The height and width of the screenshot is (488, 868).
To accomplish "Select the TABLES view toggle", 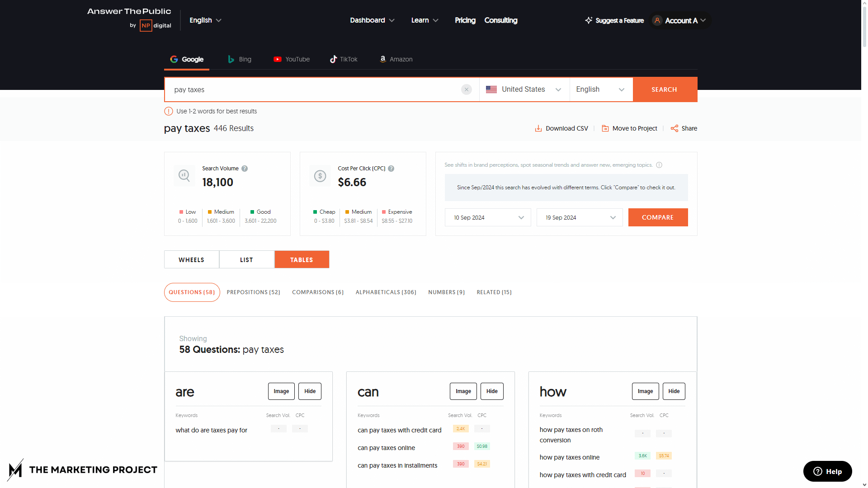I will click(302, 259).
